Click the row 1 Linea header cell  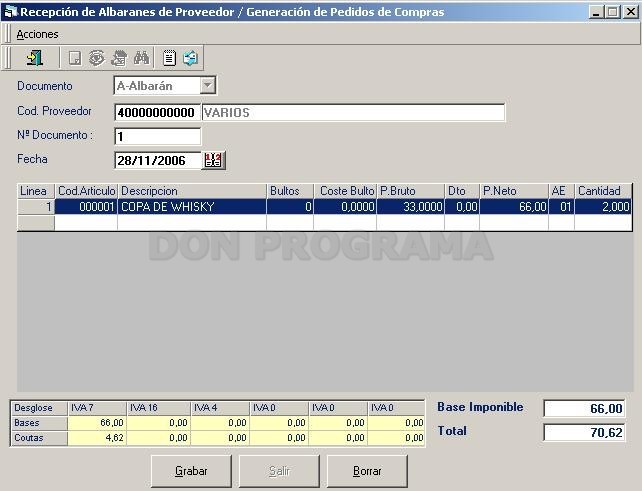(x=36, y=207)
